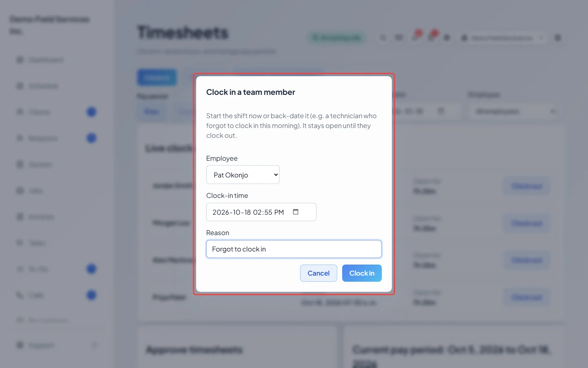Screen dimensions: 588x368
Task: Expand the Support section chevron
Action: [x=94, y=345]
